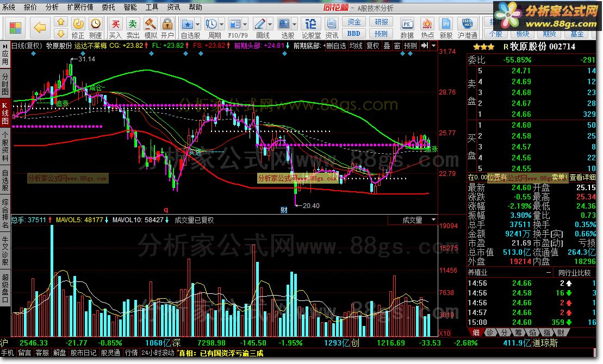Expand the 自选股 dropdown arrow
Screen dimensions: 603x364
(198, 24)
